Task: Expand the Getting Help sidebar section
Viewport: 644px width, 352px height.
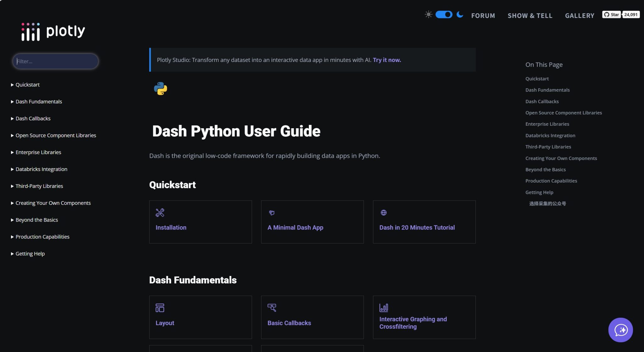Action: point(28,254)
